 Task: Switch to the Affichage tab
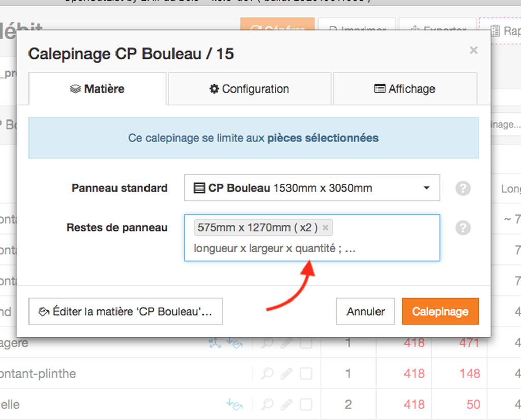[x=404, y=89]
